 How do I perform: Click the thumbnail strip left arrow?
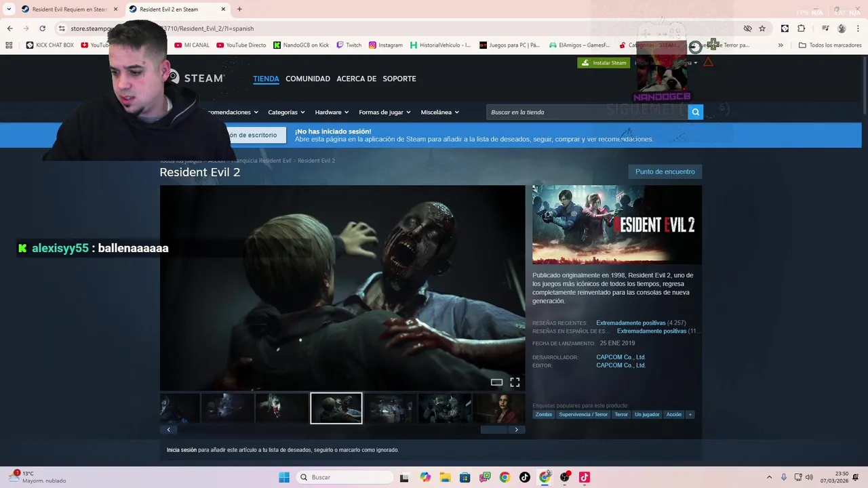click(168, 430)
